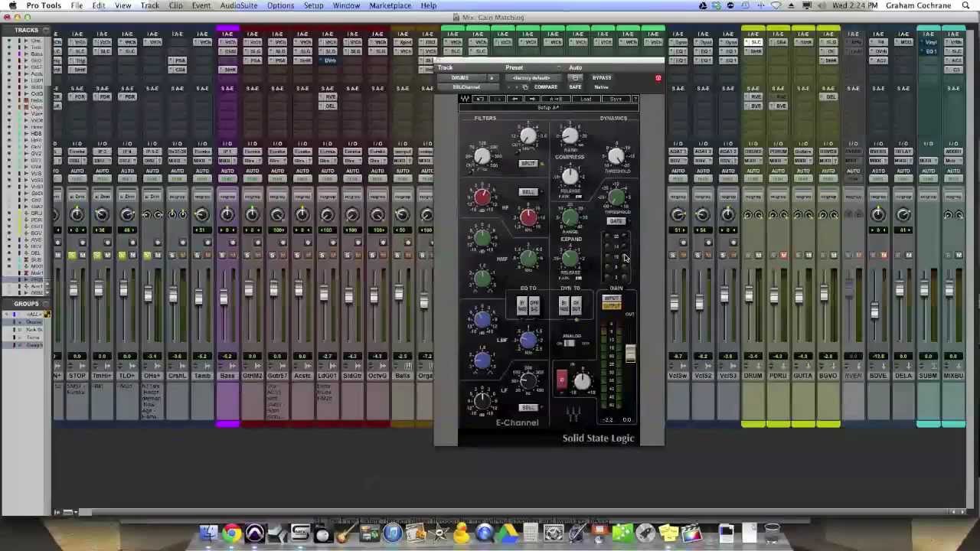Click the Load button in Waves toolbar
Screen dimensions: 980x551
tap(586, 99)
